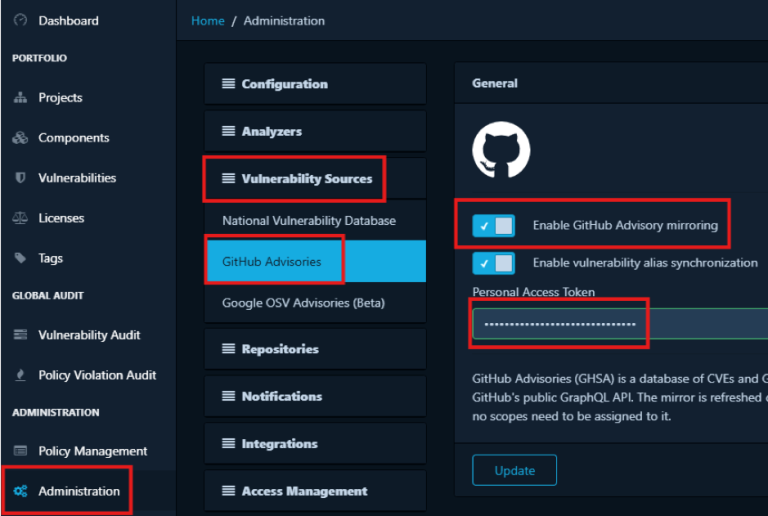This screenshot has height=516, width=768.
Task: Open Google OSV Advisories (Beta)
Action: tap(303, 302)
